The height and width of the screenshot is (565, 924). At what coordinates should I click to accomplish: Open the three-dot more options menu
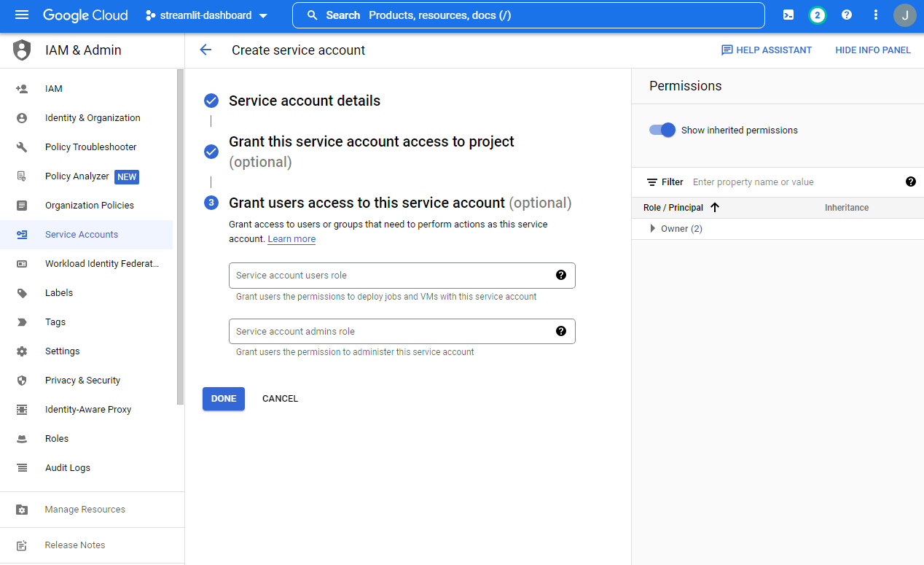click(x=876, y=15)
